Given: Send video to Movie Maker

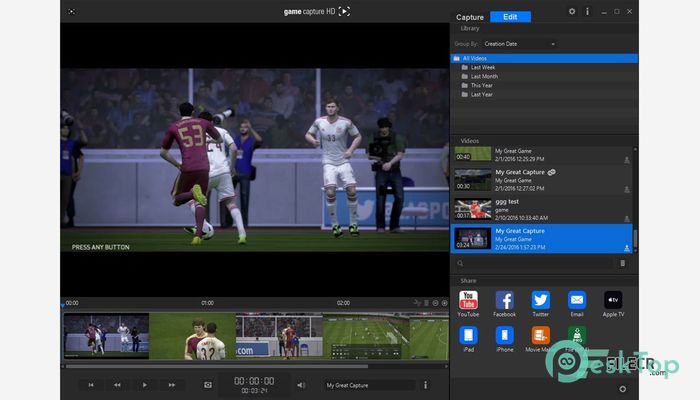Looking at the screenshot, I should click(540, 336).
